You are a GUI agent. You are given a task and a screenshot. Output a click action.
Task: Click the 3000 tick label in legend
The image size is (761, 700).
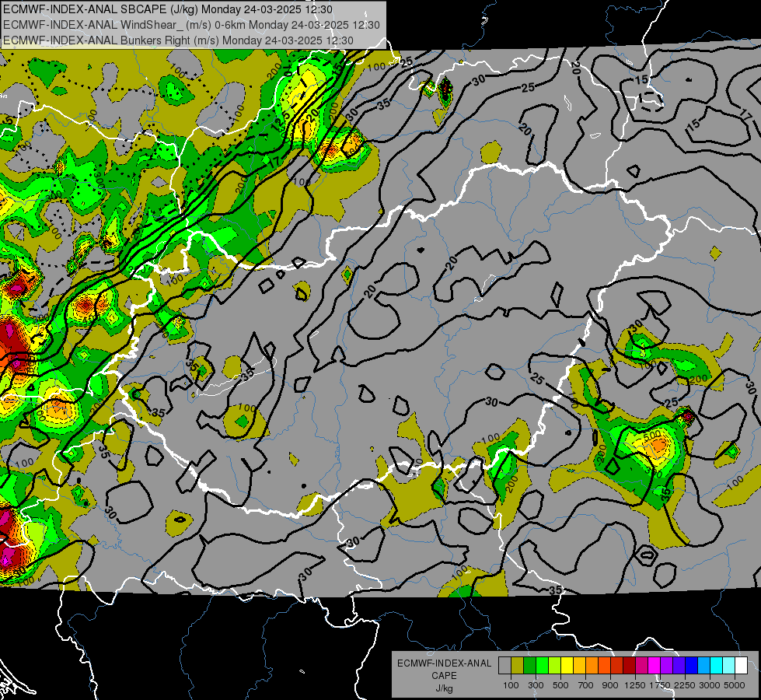click(x=710, y=685)
